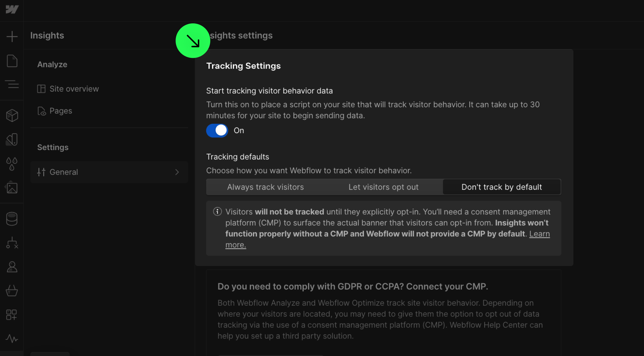644x356 pixels.
Task: Open the Users account icon
Action: coord(12,267)
